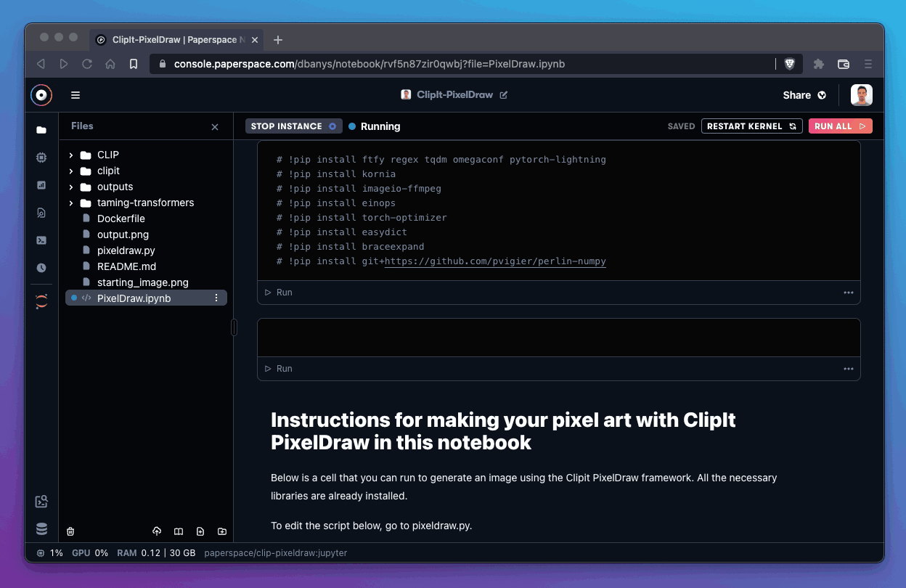Click the browser address bar URL
The image size is (906, 588).
[x=370, y=64]
